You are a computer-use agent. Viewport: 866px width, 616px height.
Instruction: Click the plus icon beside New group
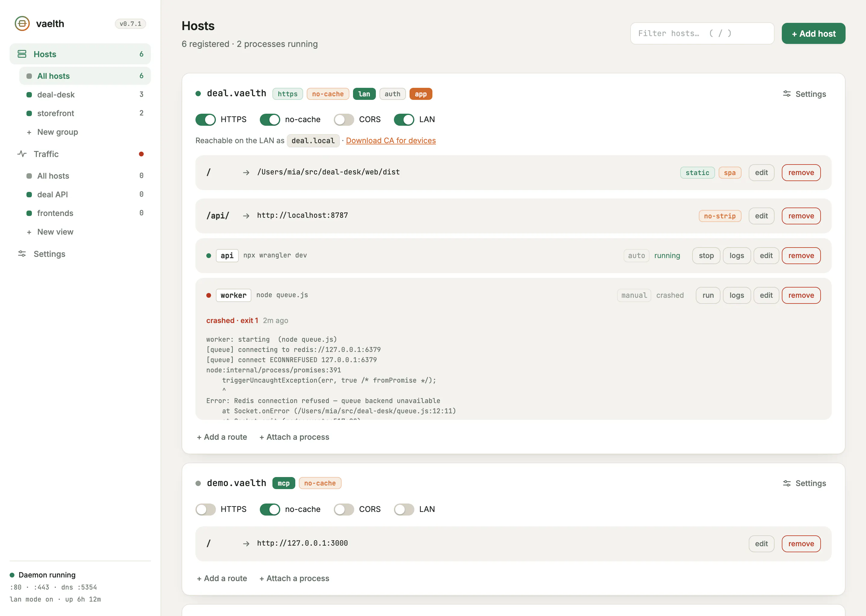(x=29, y=132)
